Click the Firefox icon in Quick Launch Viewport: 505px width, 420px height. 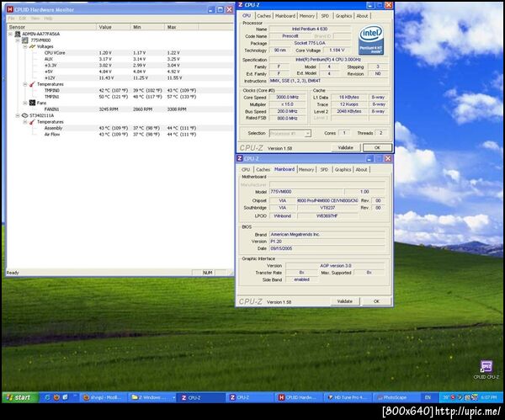(x=55, y=396)
